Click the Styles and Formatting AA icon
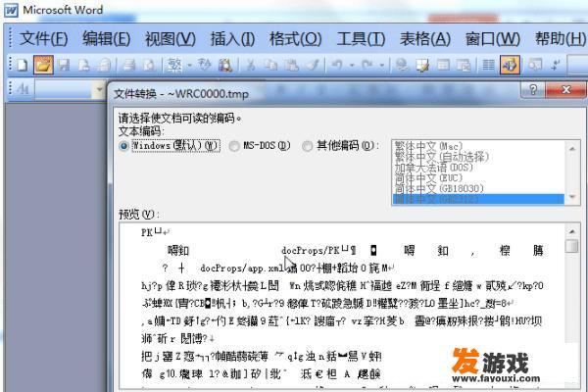 23,89
